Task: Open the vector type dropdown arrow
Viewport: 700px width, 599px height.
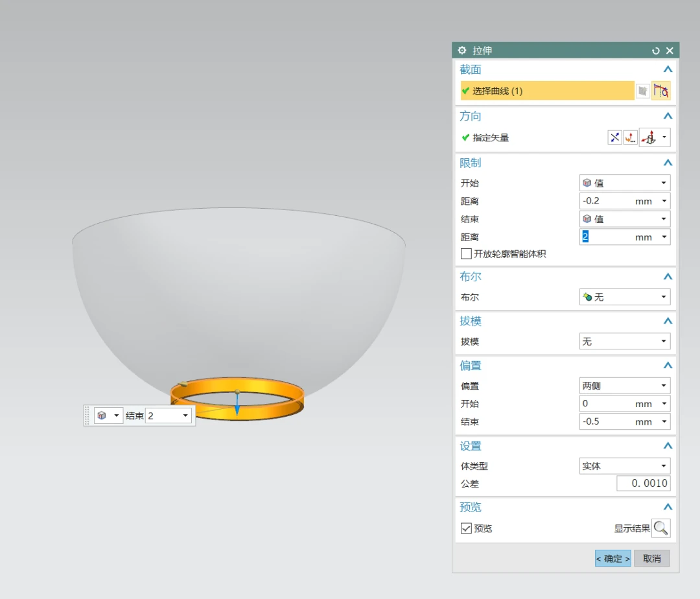Action: tap(664, 137)
